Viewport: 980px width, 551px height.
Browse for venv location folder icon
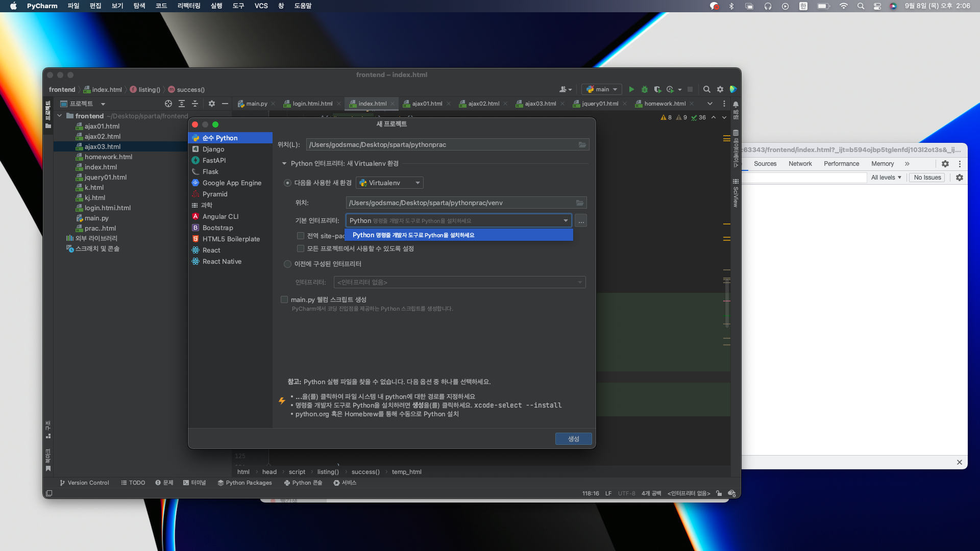pyautogui.click(x=580, y=203)
